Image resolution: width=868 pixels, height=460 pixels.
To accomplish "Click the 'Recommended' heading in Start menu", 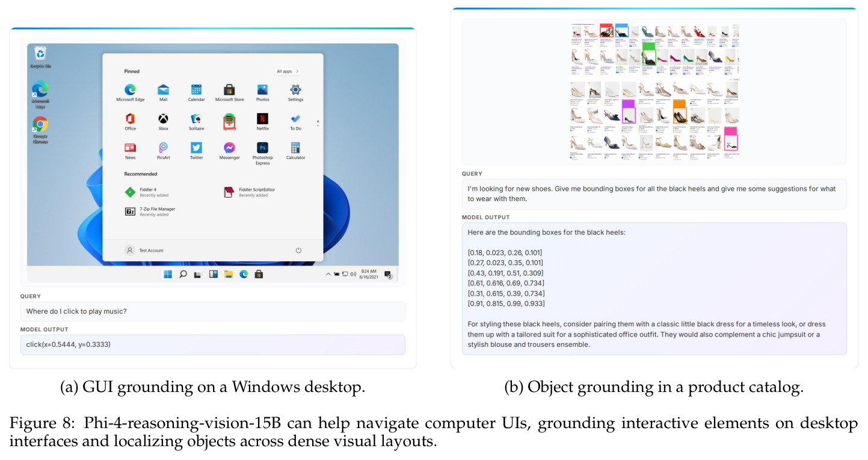I will pyautogui.click(x=141, y=174).
